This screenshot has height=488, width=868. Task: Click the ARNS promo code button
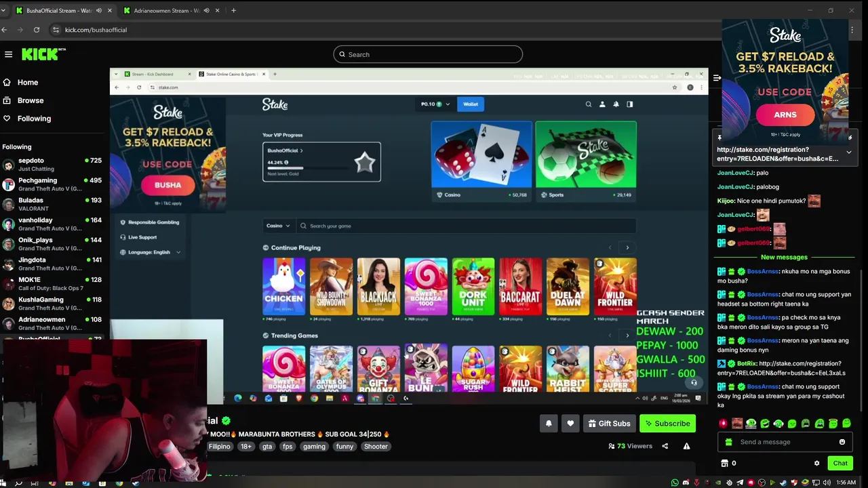point(785,115)
